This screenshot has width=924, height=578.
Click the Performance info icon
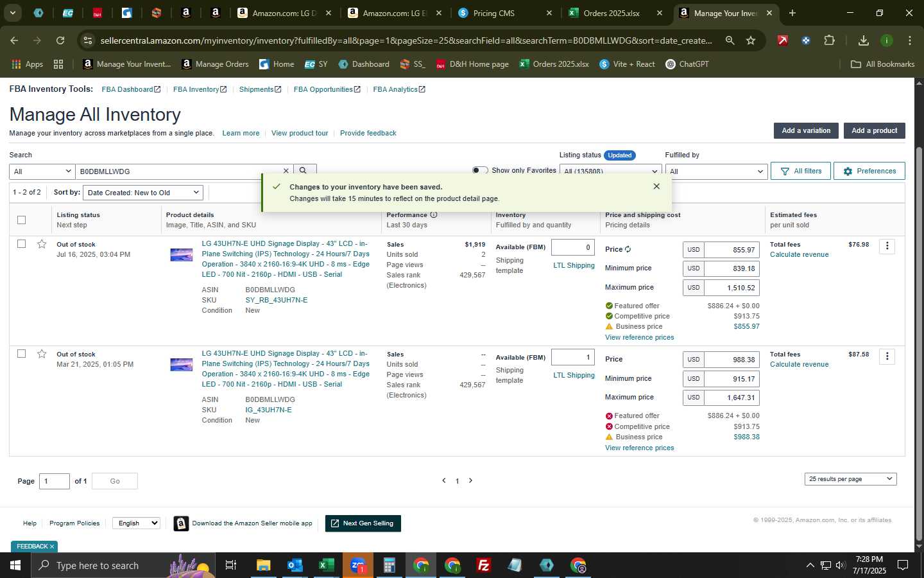point(434,215)
